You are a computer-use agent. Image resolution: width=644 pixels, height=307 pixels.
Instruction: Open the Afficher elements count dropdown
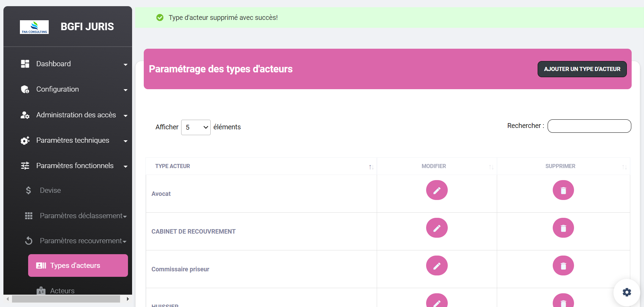[196, 127]
